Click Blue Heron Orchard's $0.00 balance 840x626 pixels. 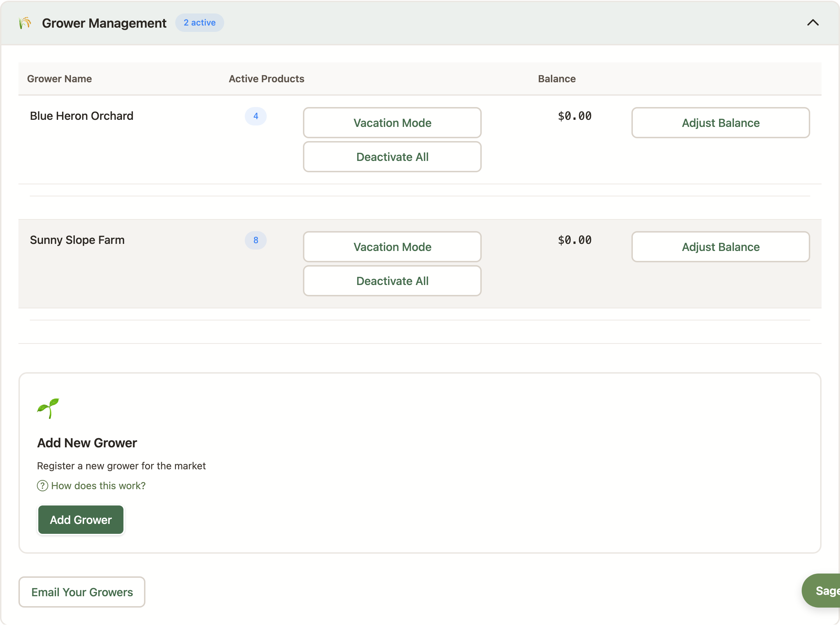tap(575, 116)
